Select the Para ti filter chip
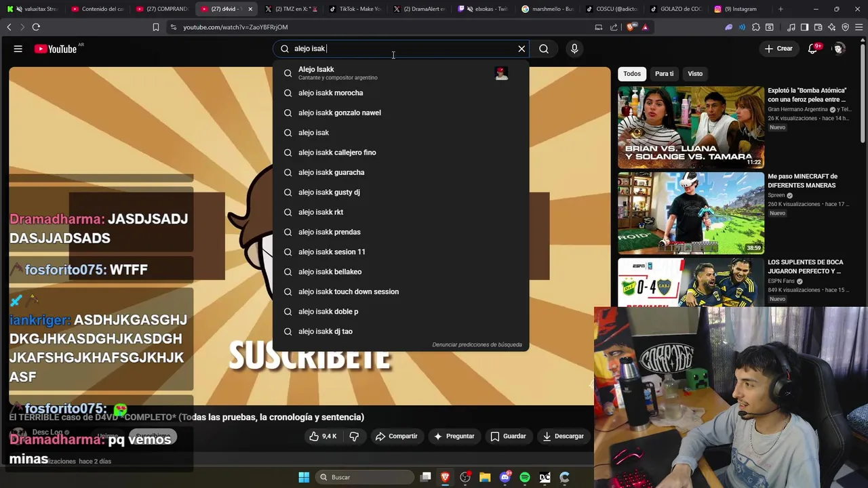Viewport: 868px width, 488px height. (x=664, y=73)
